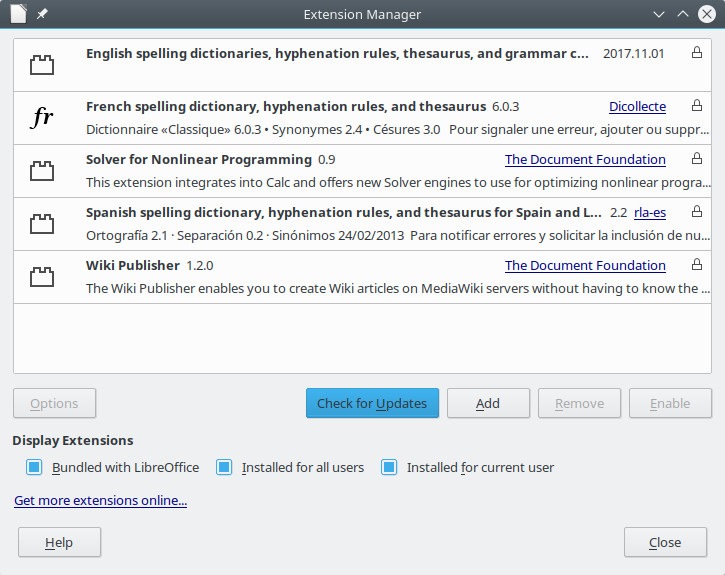Click the Help button
Image resolution: width=725 pixels, height=575 pixels.
[59, 542]
